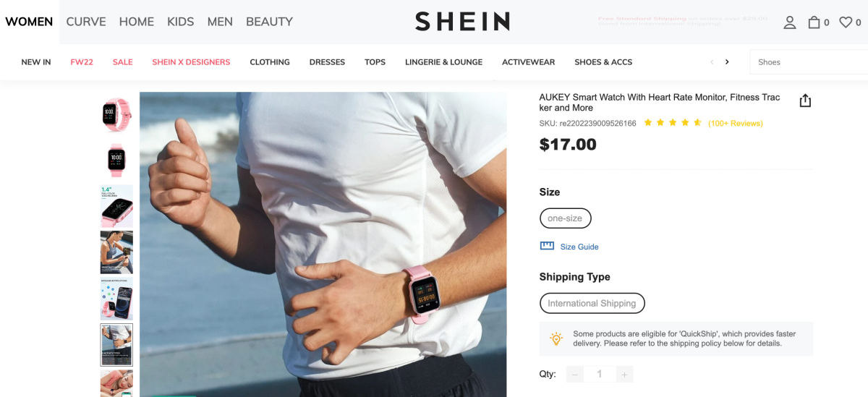Click the QuickShip lightbulb icon

pyautogui.click(x=556, y=338)
